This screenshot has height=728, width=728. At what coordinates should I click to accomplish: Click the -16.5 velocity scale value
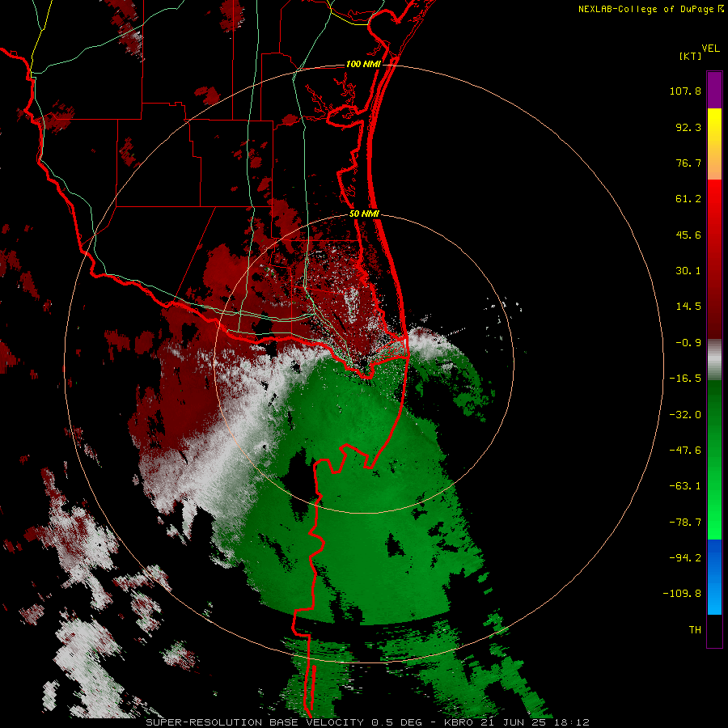[685, 379]
